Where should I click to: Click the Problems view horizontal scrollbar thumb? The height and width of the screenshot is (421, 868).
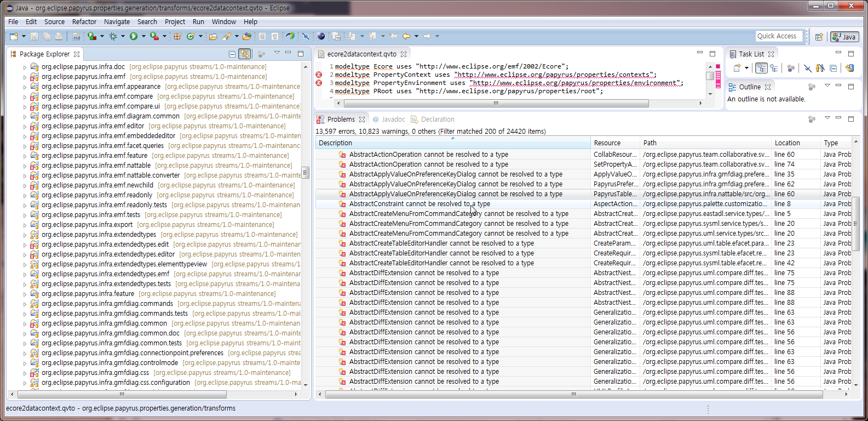pyautogui.click(x=573, y=394)
